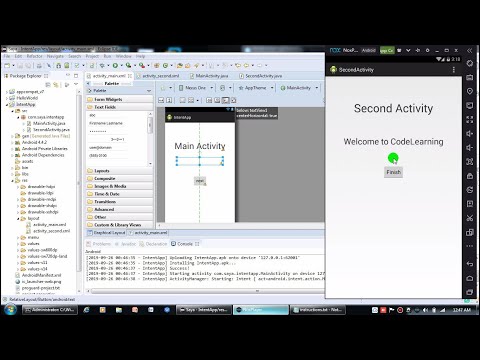
Task: Click Nox volume down speaker icon
Action: pyautogui.click(x=470, y=148)
